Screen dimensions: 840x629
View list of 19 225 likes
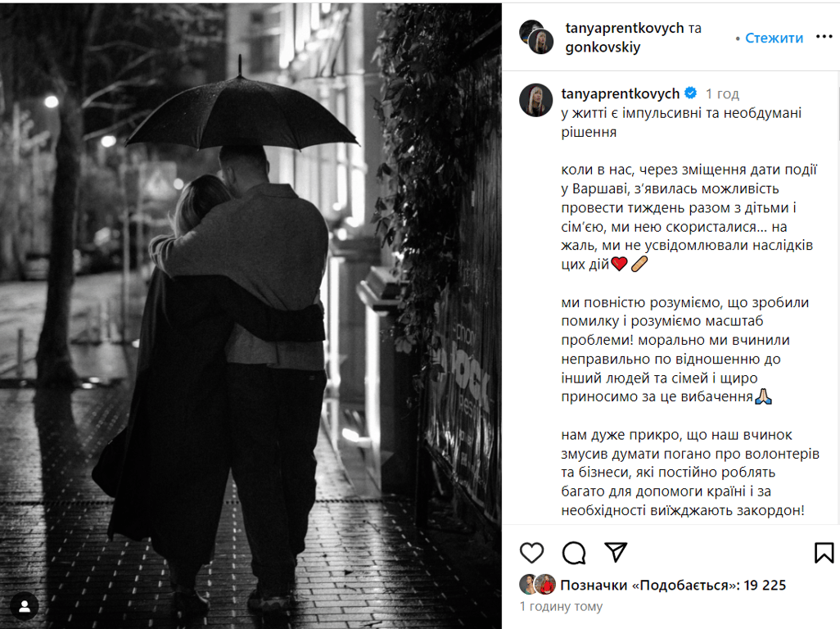[x=673, y=585]
